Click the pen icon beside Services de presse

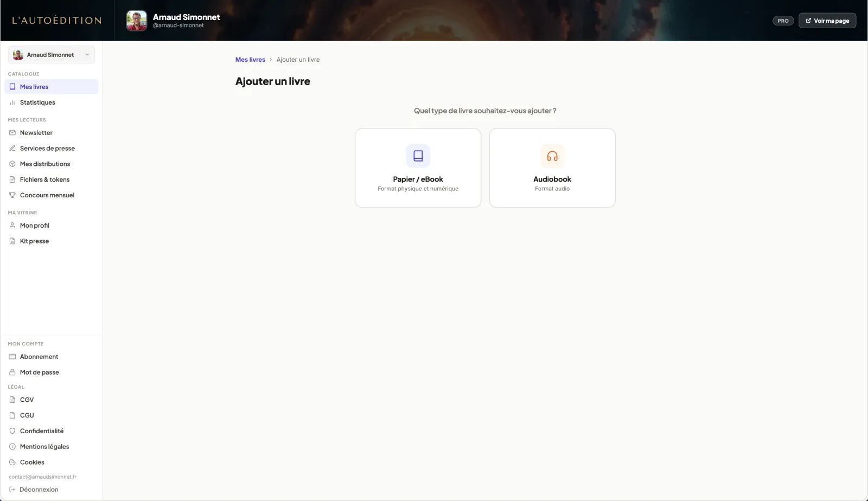12,149
